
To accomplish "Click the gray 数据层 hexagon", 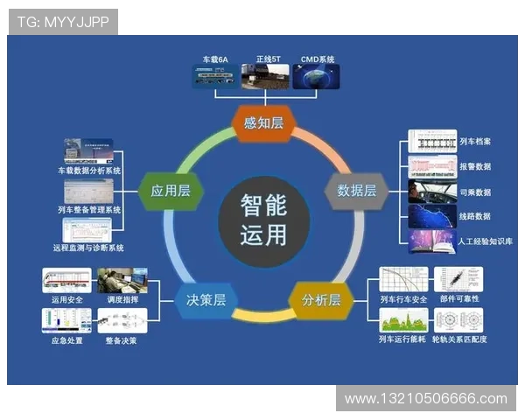I will pyautogui.click(x=357, y=191).
